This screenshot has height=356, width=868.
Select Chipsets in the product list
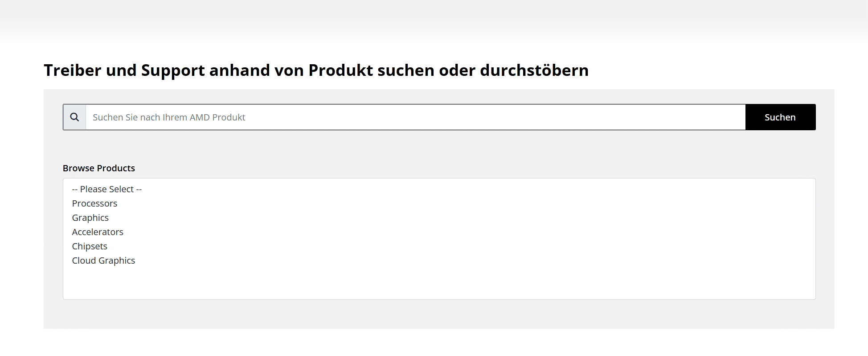90,246
